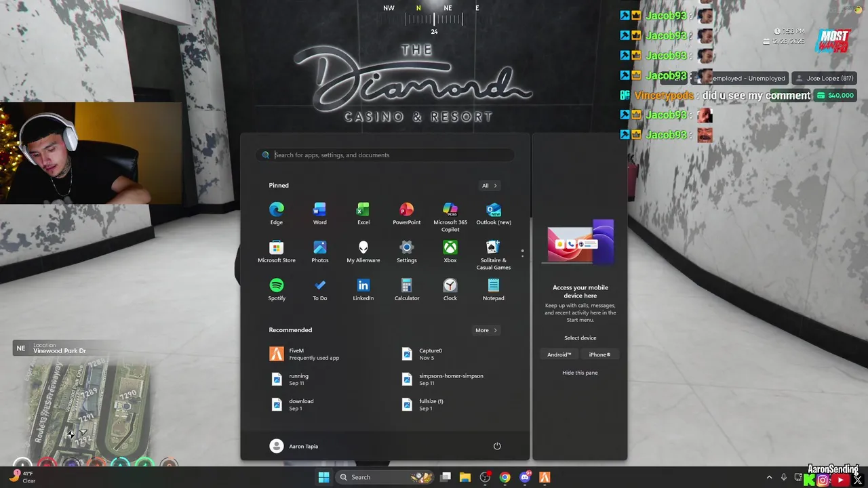
Task: Choose iPhone mobile device option
Action: [x=599, y=354]
